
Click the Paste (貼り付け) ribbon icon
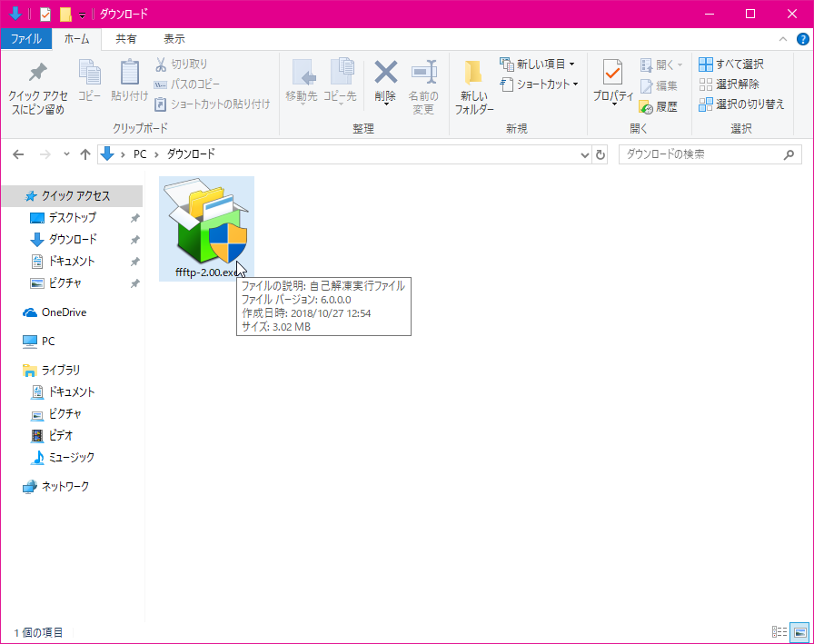[129, 73]
